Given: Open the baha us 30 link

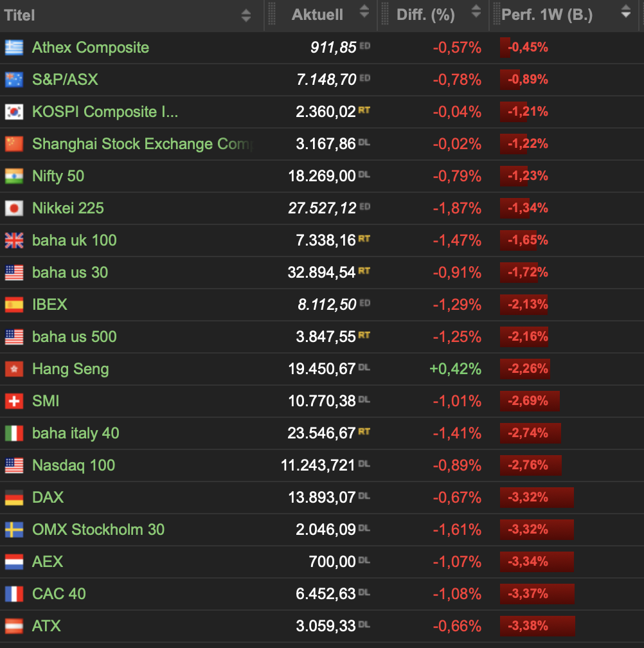Looking at the screenshot, I should tap(70, 273).
